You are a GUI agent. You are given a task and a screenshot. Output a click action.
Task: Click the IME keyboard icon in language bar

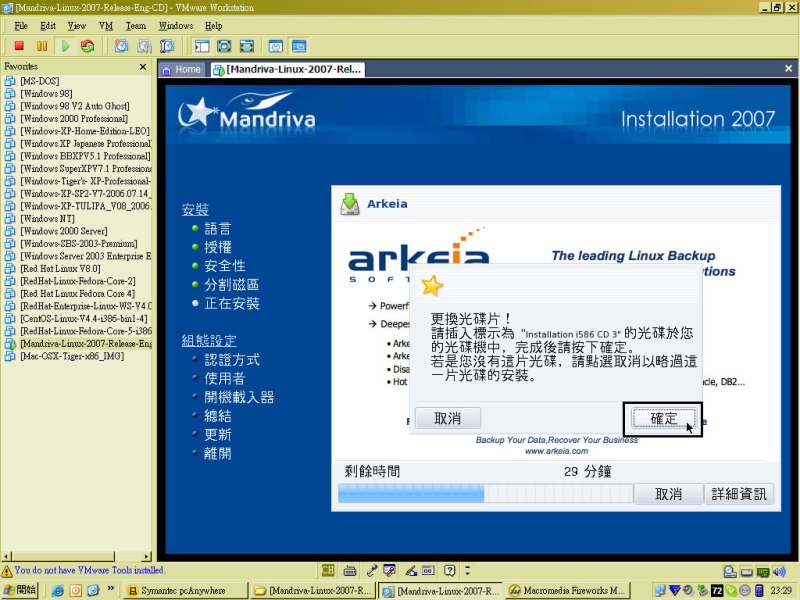(x=350, y=570)
